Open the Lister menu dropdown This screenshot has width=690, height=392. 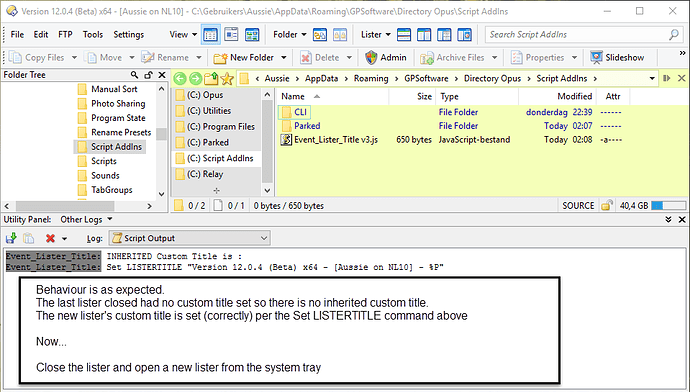pos(375,34)
